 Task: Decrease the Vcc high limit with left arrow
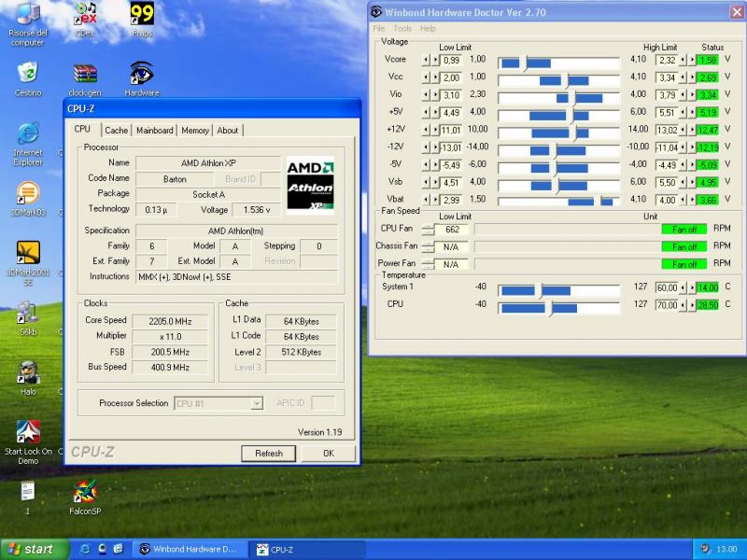coord(684,77)
